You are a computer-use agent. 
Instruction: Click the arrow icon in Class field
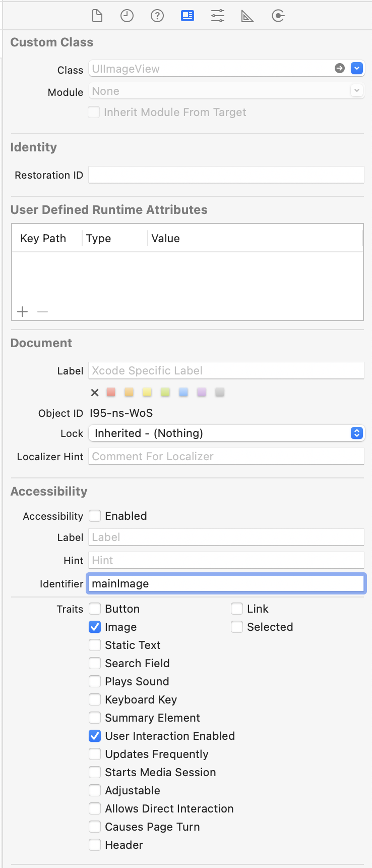[x=340, y=68]
